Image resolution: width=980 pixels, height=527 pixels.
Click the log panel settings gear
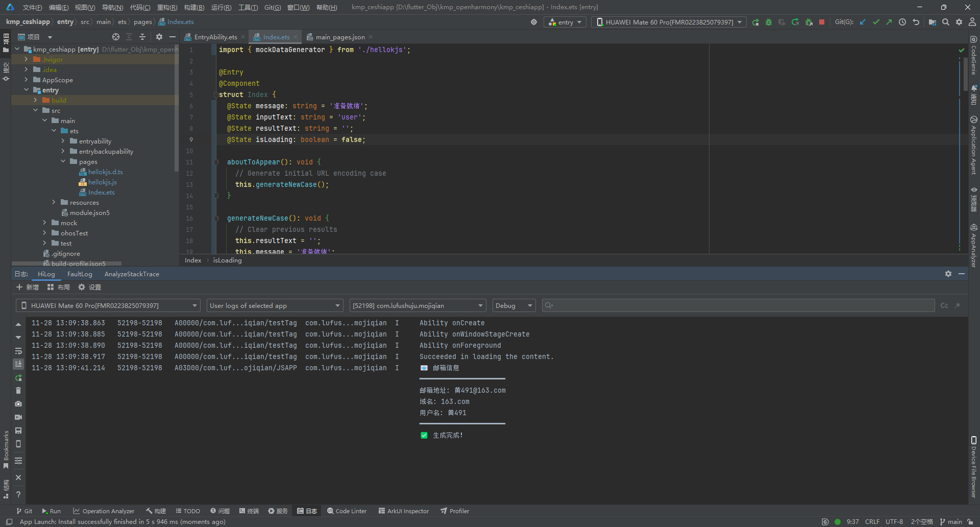click(x=948, y=274)
